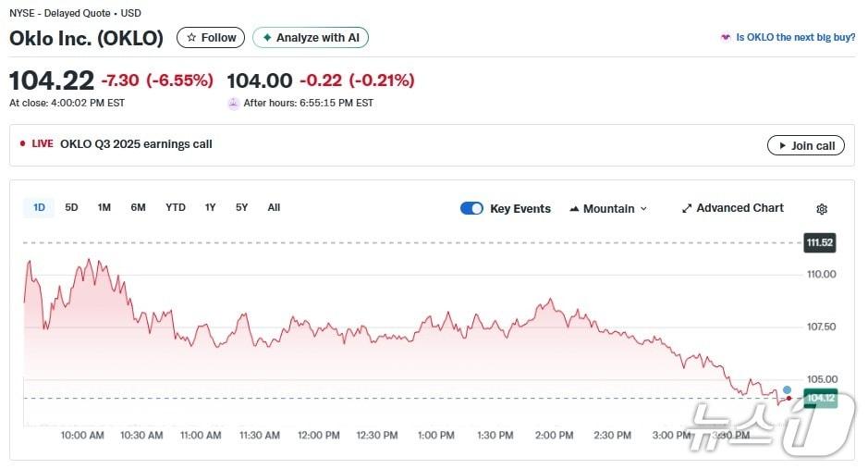This screenshot has width=868, height=469.
Task: Click the red LIVE indicator dot
Action: (22, 144)
